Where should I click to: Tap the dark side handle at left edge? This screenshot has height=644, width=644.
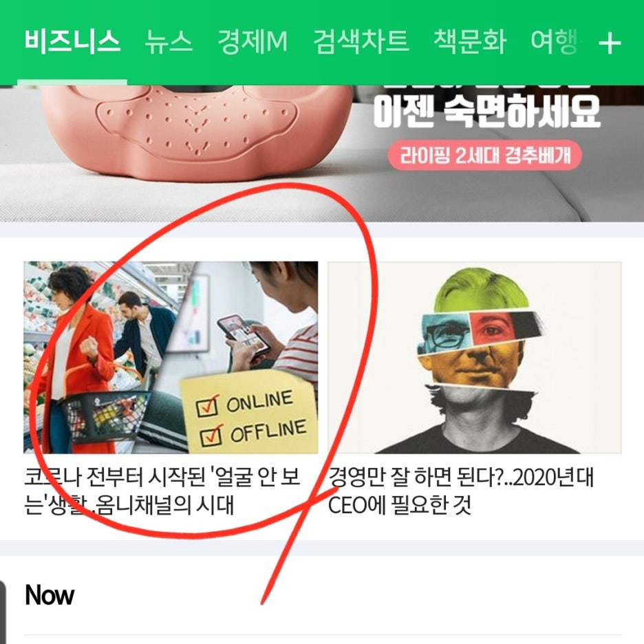pos(3,612)
